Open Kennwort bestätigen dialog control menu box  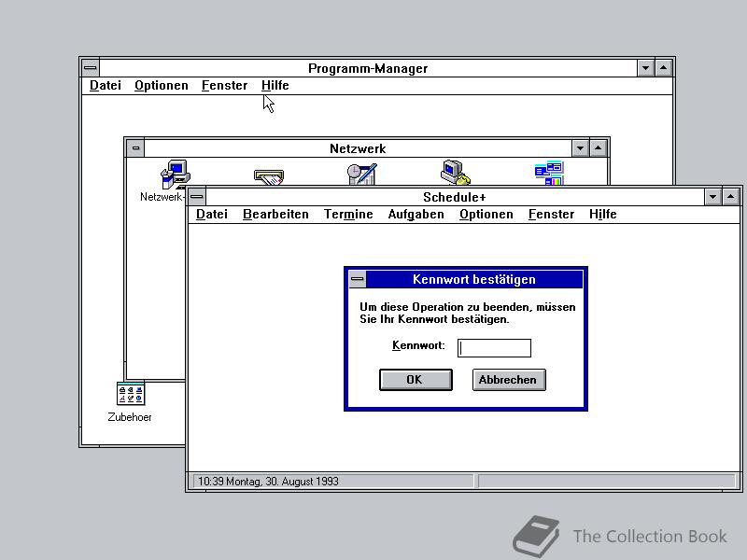[358, 279]
